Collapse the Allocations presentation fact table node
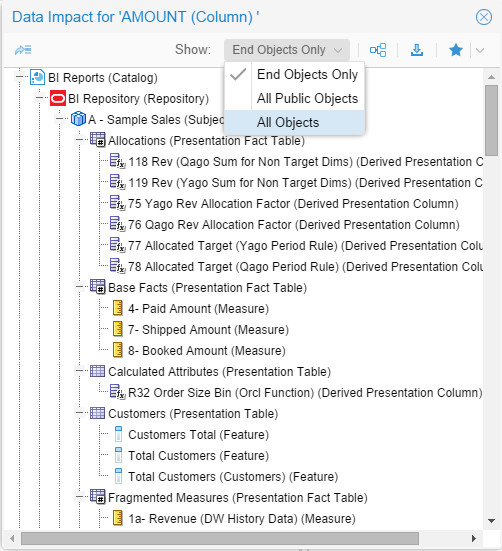The height and width of the screenshot is (551, 502). tap(80, 140)
